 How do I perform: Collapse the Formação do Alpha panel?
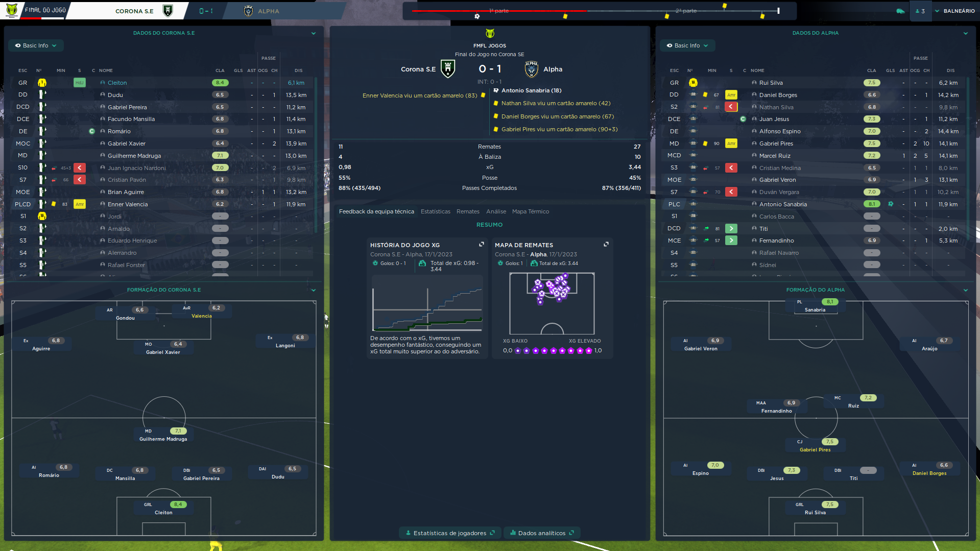965,291
